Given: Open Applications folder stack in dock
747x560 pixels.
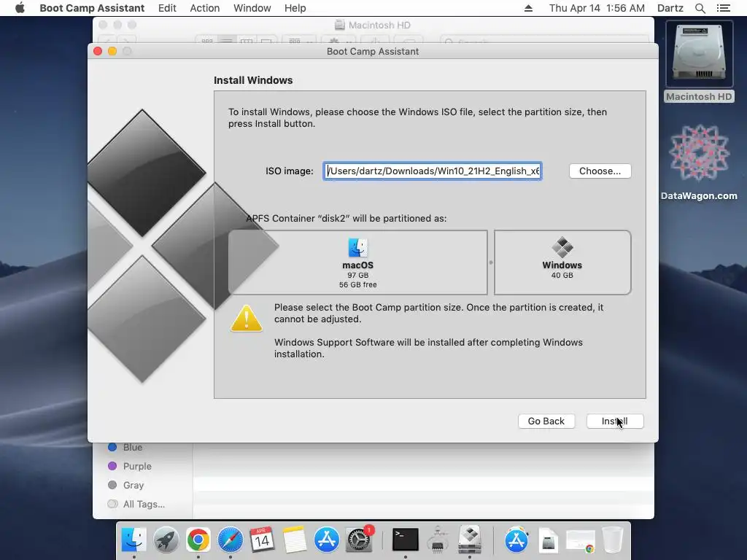Looking at the screenshot, I should coord(516,540).
